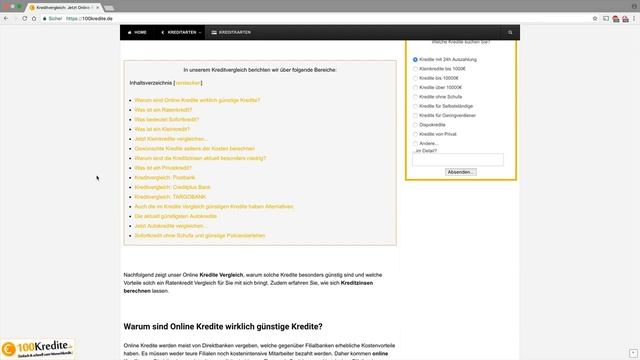
Task: Select 'Kredite über 10000€' radio option
Action: [x=415, y=88]
